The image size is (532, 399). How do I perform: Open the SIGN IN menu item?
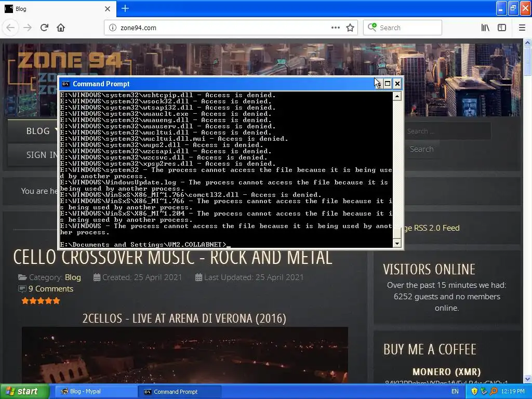pyautogui.click(x=42, y=155)
